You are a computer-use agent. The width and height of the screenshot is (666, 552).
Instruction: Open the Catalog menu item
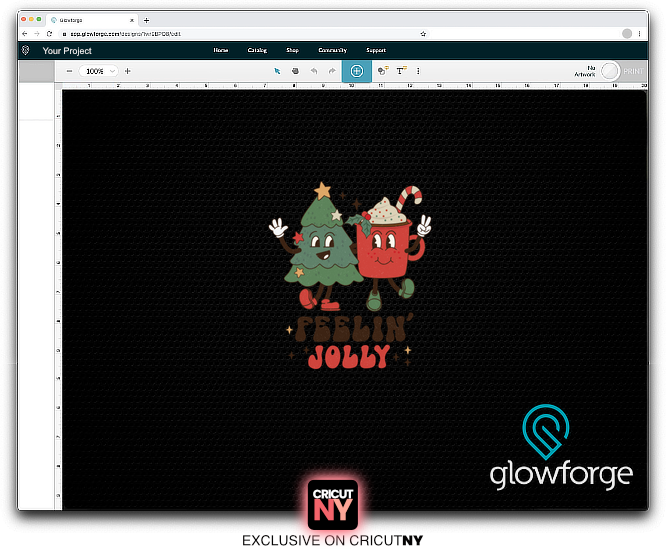click(x=257, y=50)
